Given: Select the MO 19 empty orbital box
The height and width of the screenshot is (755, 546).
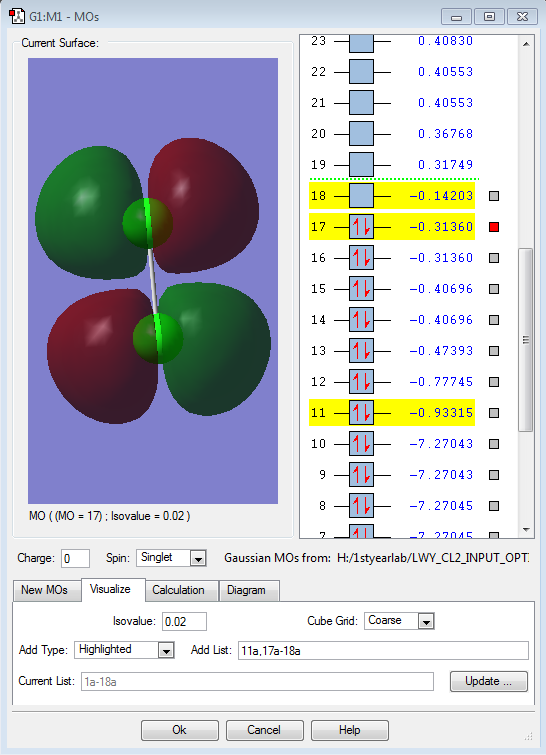Looking at the screenshot, I should 361,165.
